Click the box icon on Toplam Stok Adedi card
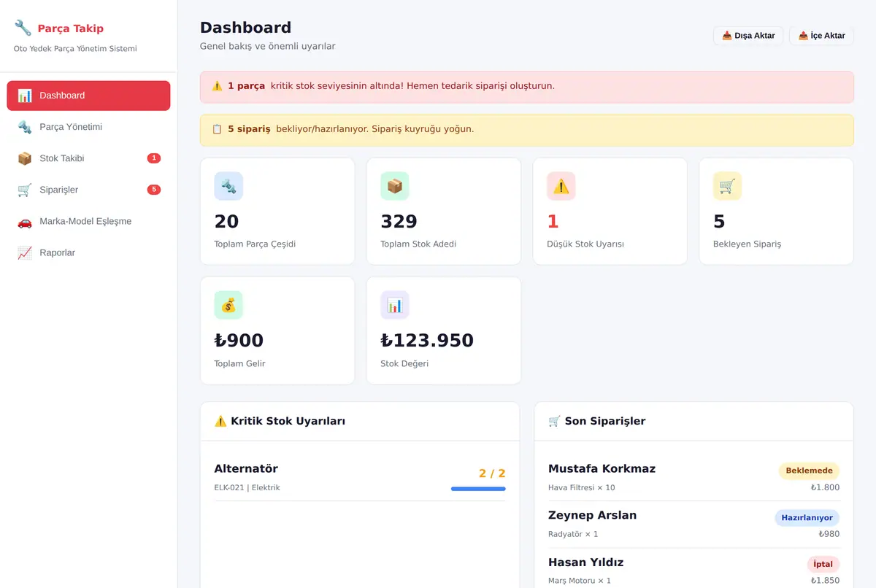The height and width of the screenshot is (588, 876). coord(395,186)
